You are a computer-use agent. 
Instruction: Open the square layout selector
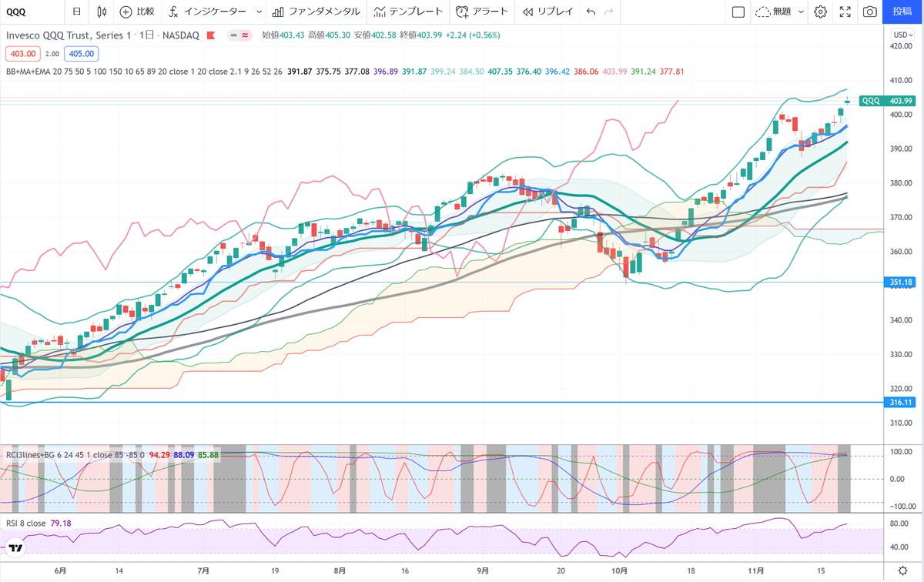click(738, 12)
